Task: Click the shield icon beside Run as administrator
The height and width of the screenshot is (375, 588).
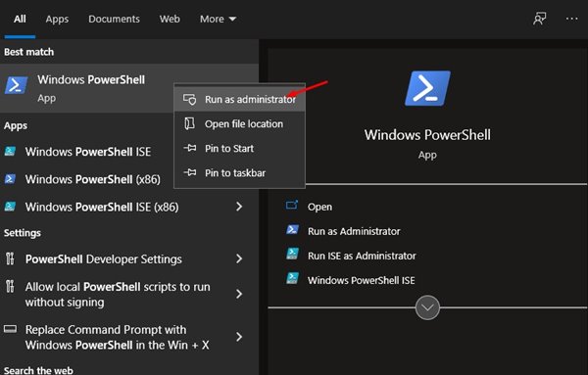Action: tap(190, 99)
